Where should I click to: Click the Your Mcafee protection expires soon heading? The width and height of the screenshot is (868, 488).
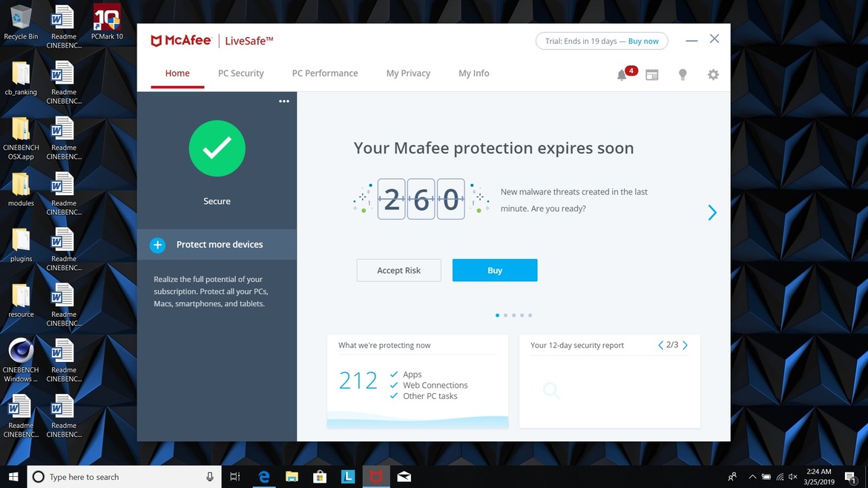click(494, 148)
